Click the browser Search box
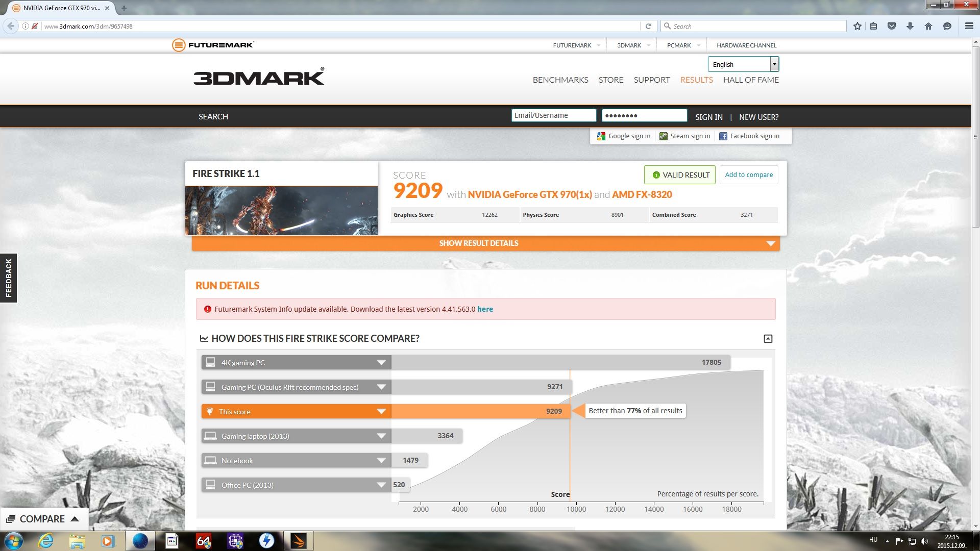The width and height of the screenshot is (980, 551). click(x=753, y=26)
